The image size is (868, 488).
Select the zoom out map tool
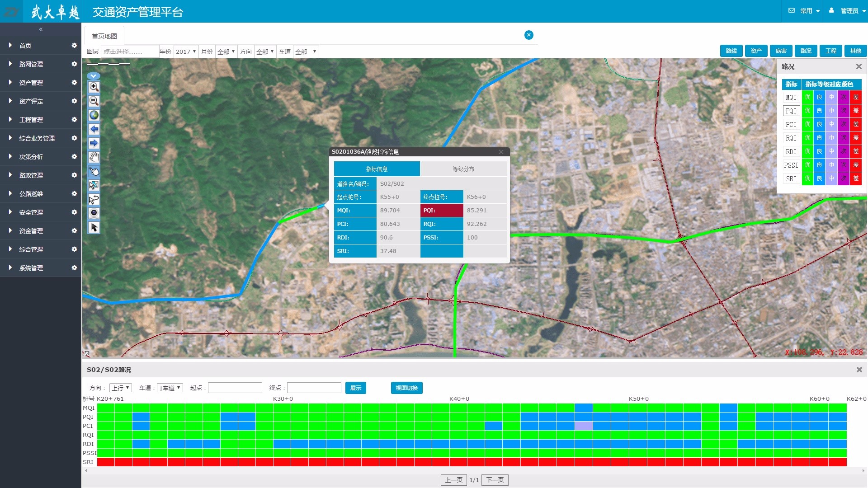point(94,101)
